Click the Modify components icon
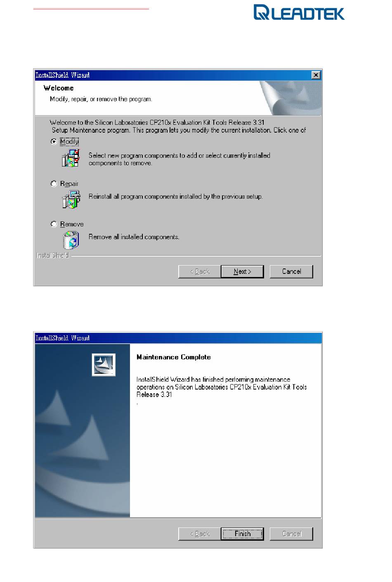Viewport: 392px width, 582px height. [71, 158]
